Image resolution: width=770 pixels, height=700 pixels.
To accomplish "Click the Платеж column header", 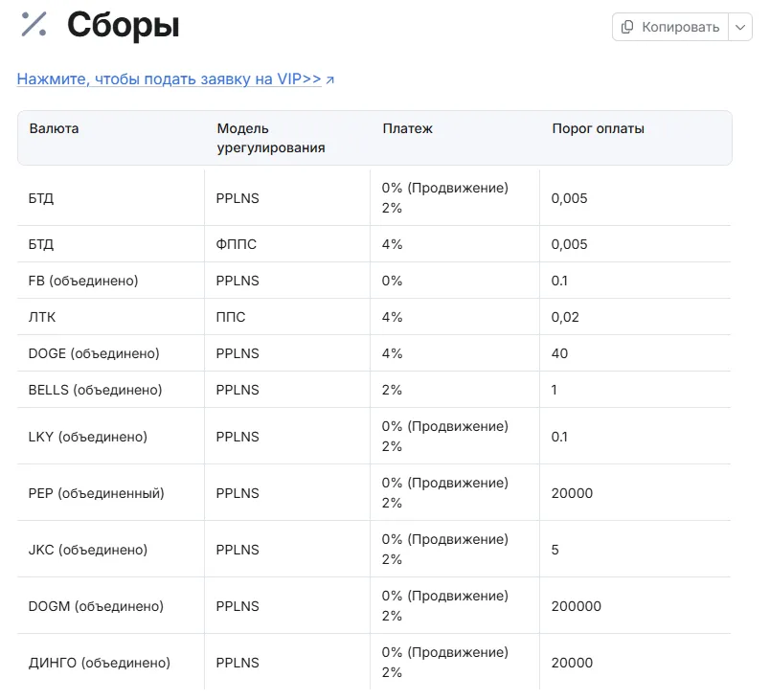I will click(408, 128).
